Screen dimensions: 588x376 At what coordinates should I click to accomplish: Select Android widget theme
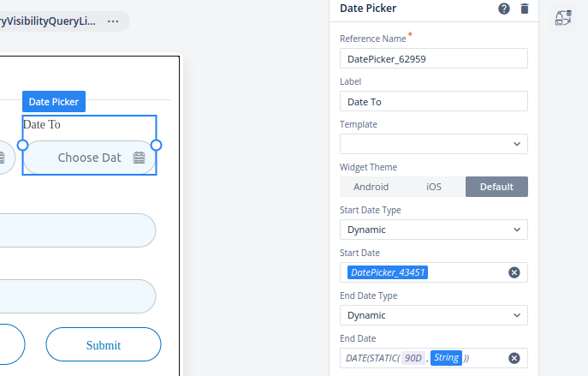[x=371, y=187]
